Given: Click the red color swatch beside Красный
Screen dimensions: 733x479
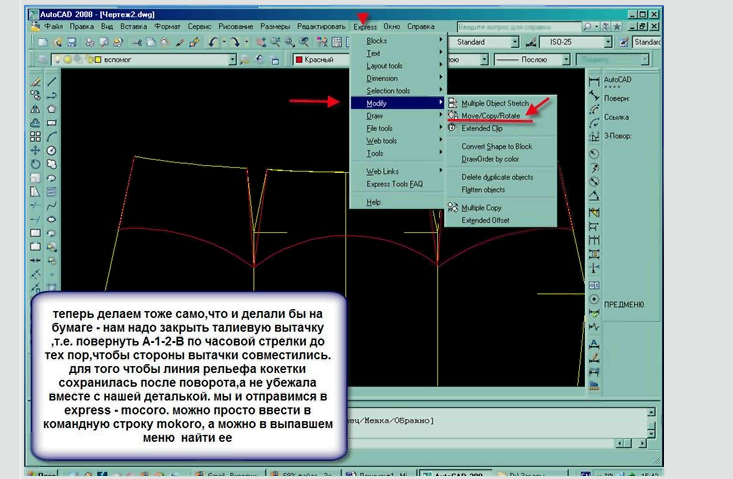Looking at the screenshot, I should point(299,60).
